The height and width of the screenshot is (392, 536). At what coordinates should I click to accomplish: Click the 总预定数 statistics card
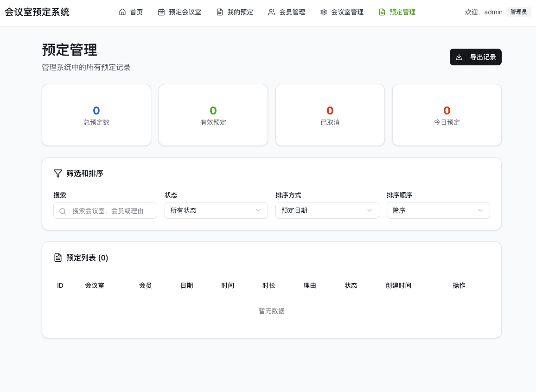(x=96, y=115)
